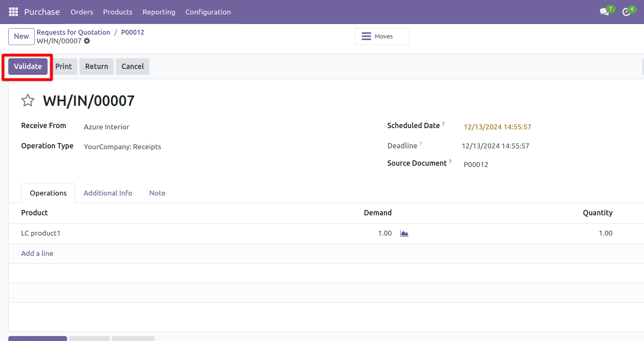The height and width of the screenshot is (341, 644).
Task: Click the Print button
Action: pos(64,67)
